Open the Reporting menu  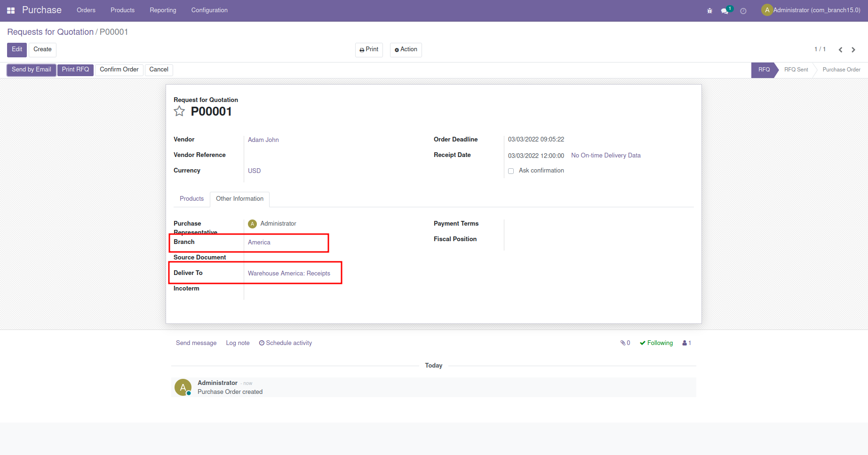tap(163, 10)
